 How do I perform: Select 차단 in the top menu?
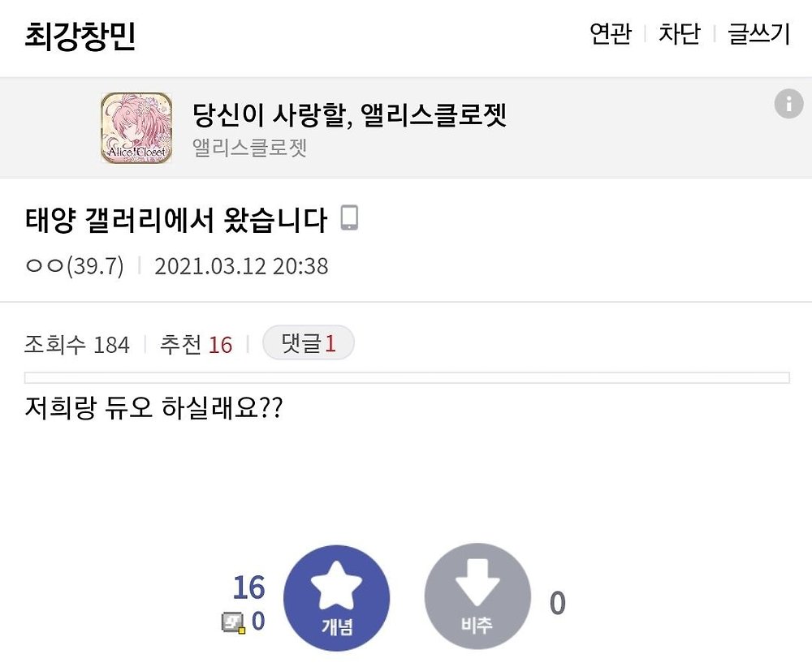point(679,34)
